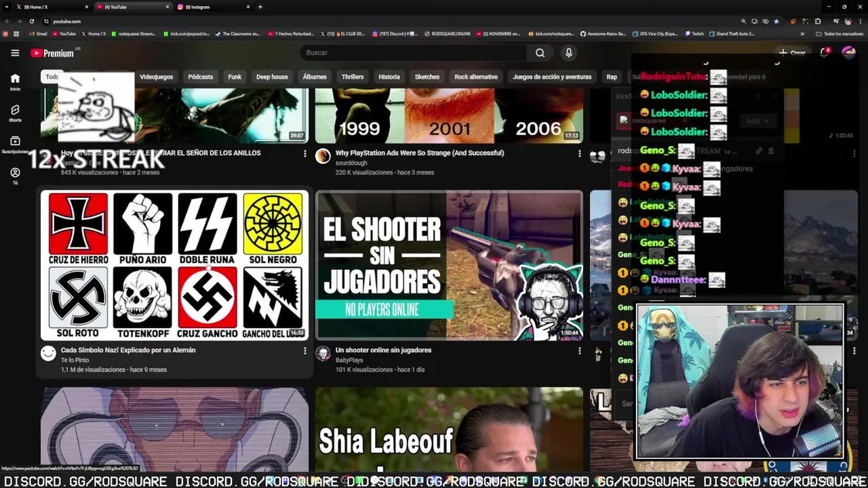Viewport: 868px width, 488px height.
Task: Open the Gmail bookmark
Action: (x=38, y=34)
